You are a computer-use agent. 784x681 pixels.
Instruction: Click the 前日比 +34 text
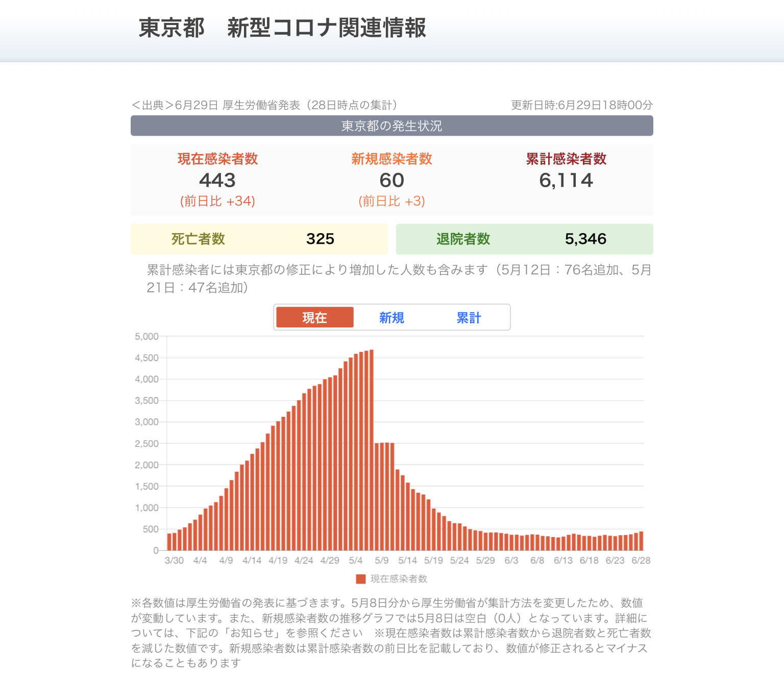pyautogui.click(x=217, y=201)
